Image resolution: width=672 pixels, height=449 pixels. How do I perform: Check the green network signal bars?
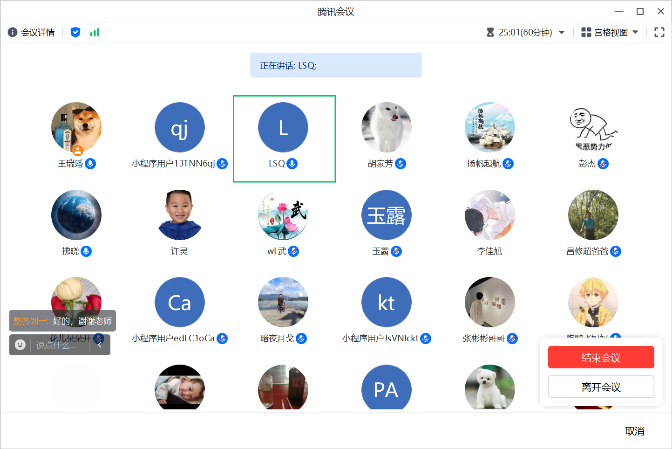coord(95,32)
